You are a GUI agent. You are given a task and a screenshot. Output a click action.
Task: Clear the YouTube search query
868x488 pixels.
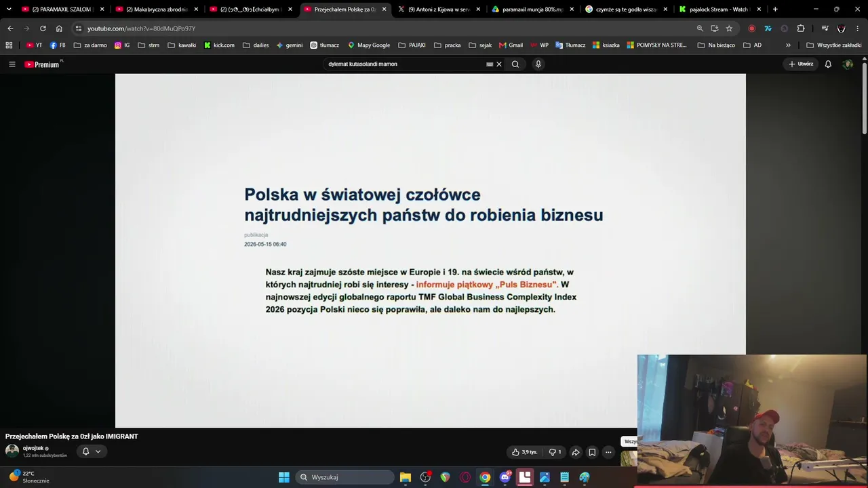tap(499, 64)
